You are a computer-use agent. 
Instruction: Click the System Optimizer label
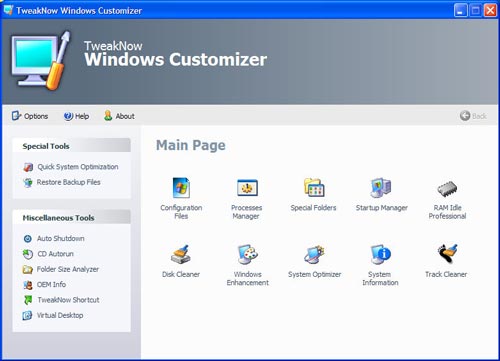(x=314, y=274)
